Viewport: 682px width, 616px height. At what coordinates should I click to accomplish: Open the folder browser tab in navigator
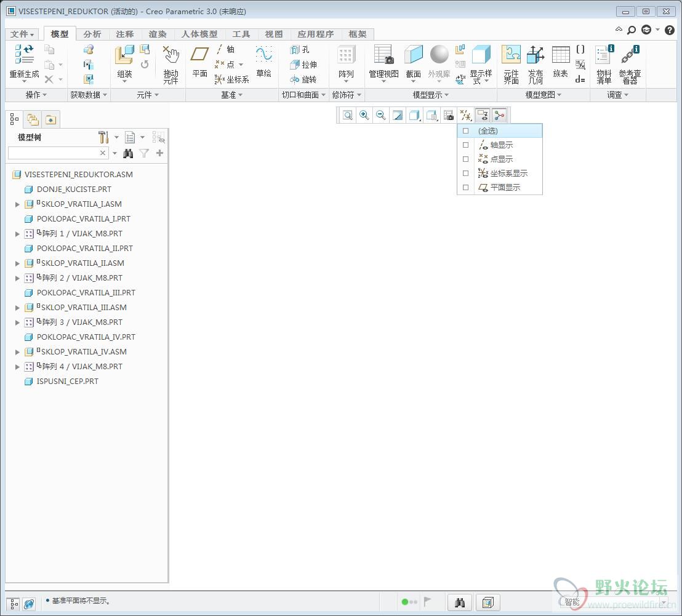pos(33,119)
